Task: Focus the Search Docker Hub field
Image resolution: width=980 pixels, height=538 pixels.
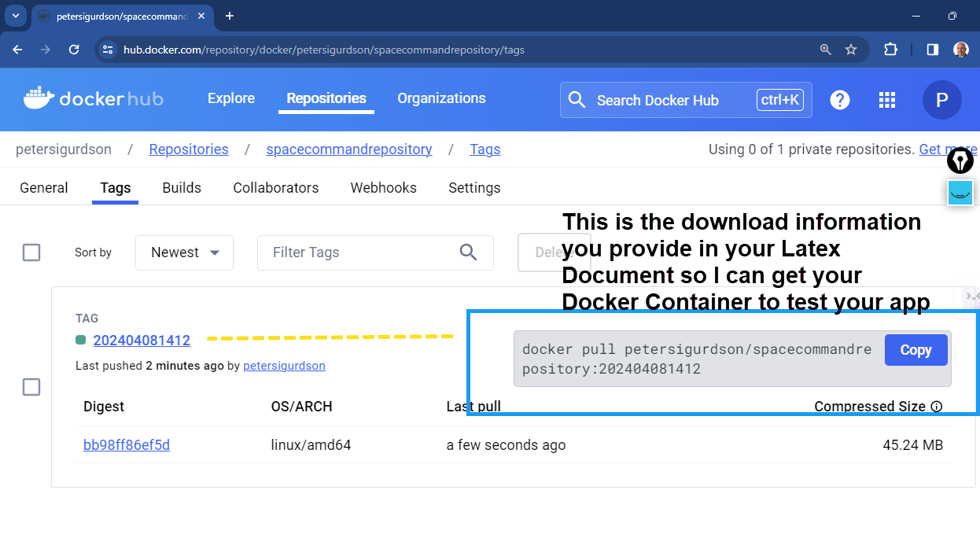Action: coord(687,100)
